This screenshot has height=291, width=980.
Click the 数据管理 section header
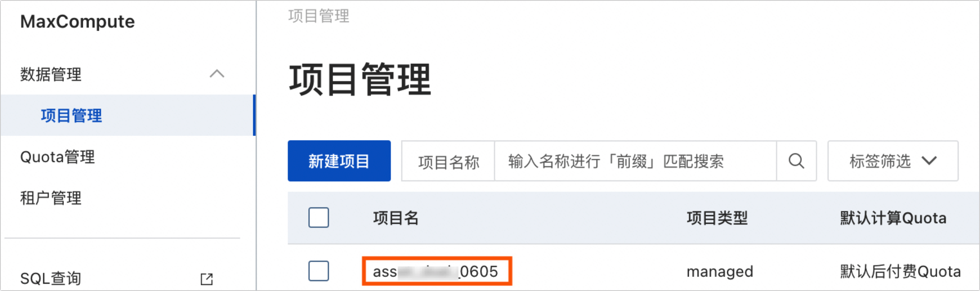click(x=51, y=74)
